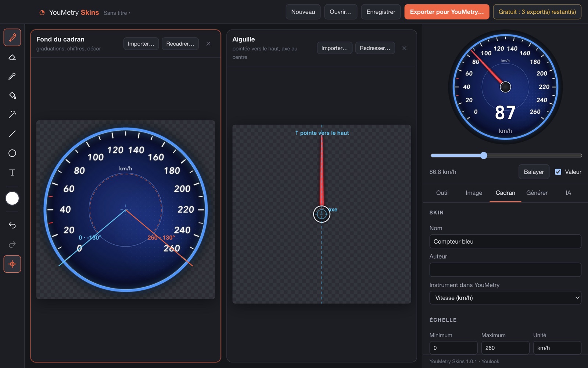This screenshot has width=588, height=368.
Task: Open the white color swatch
Action: (12, 198)
